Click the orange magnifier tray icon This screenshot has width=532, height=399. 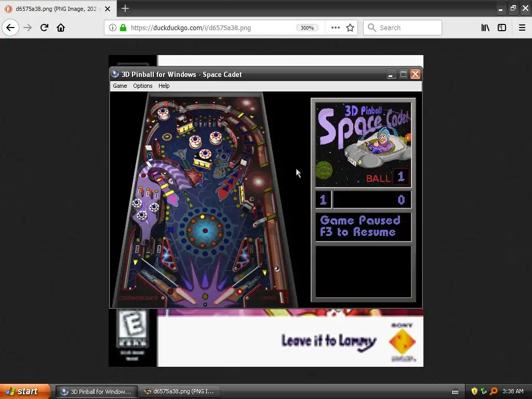pos(494,391)
